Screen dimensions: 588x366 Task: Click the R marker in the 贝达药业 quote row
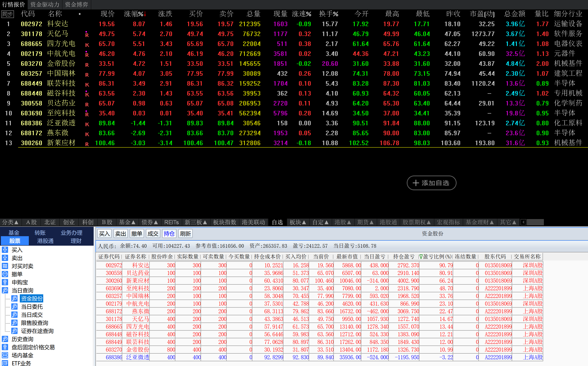tap(87, 104)
